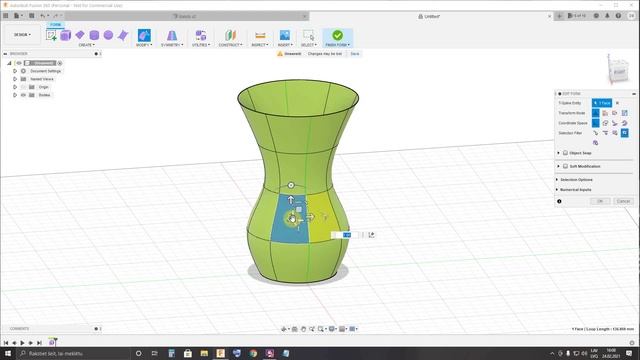This screenshot has width=640, height=360.
Task: Choose fourth Coordinate Space icon
Action: click(624, 123)
